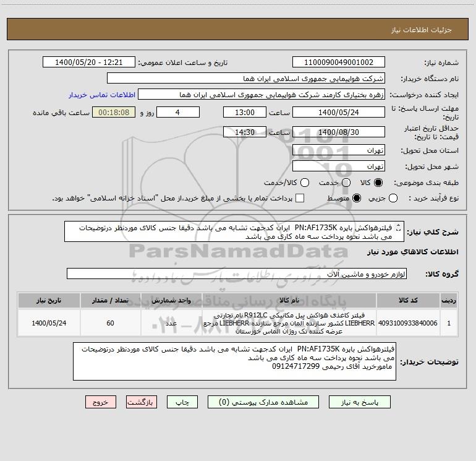Select the 'جزیی' purchase type radio
476x461 pixels.
click(393, 198)
